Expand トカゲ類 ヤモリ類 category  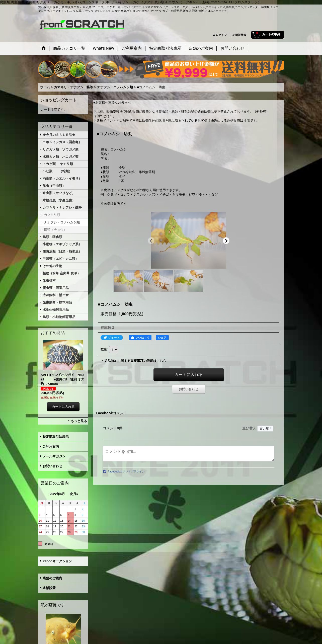coord(63,164)
